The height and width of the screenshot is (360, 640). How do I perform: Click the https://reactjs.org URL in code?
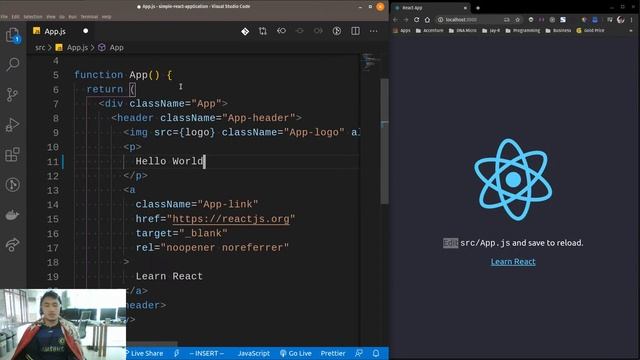231,219
